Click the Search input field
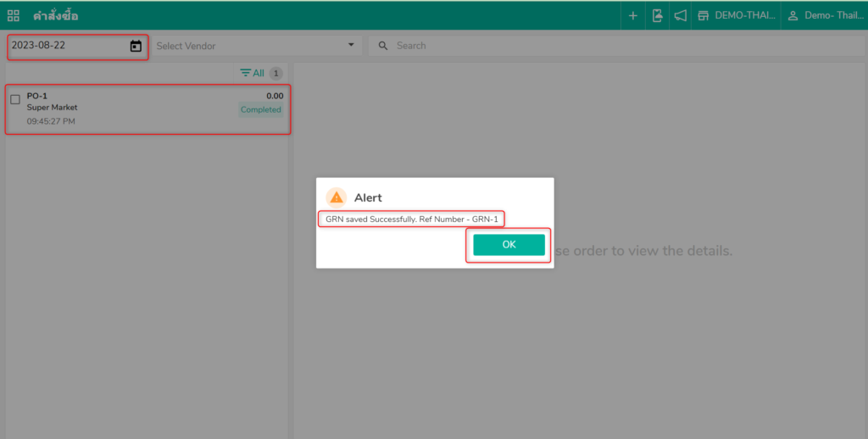 pyautogui.click(x=617, y=46)
